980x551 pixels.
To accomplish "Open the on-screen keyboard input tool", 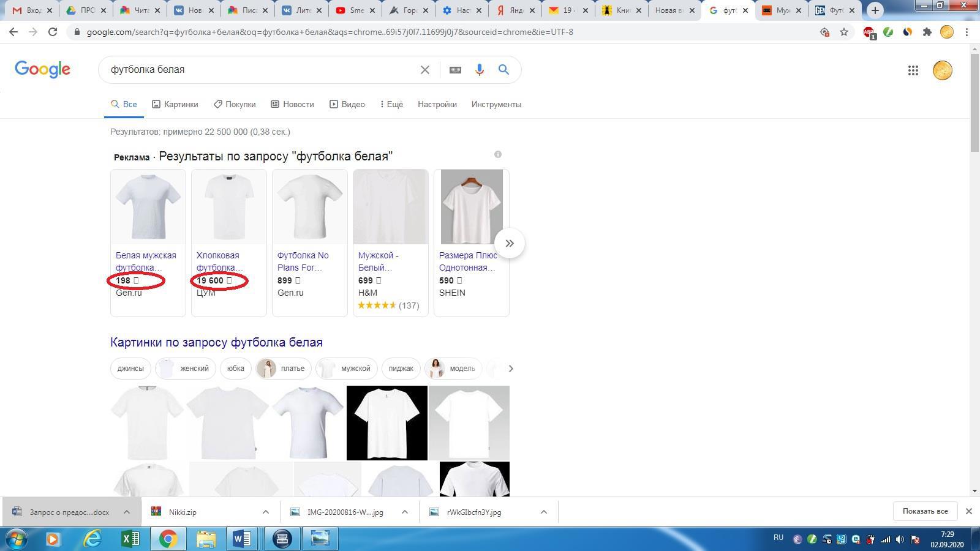I will (455, 70).
